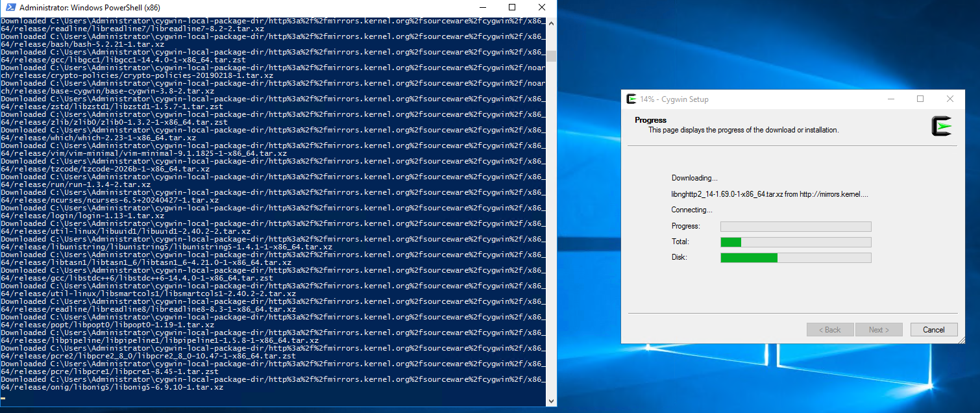Maximize the Cygwin Setup dialog
This screenshot has width=980, height=413.
(x=920, y=99)
